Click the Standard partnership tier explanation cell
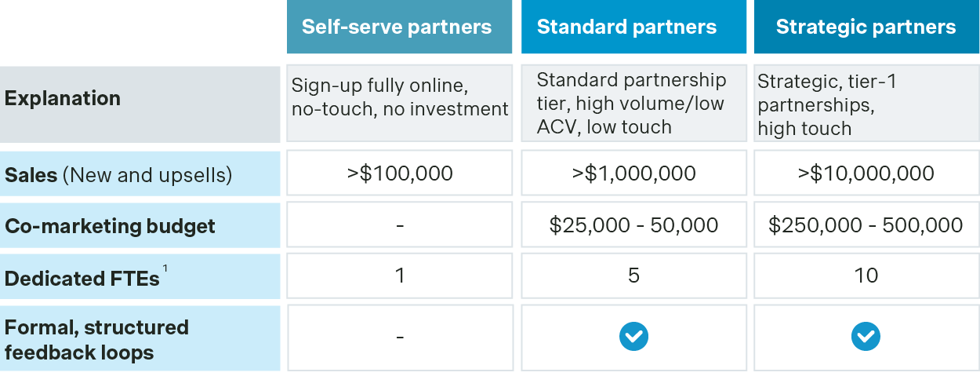 point(632,103)
